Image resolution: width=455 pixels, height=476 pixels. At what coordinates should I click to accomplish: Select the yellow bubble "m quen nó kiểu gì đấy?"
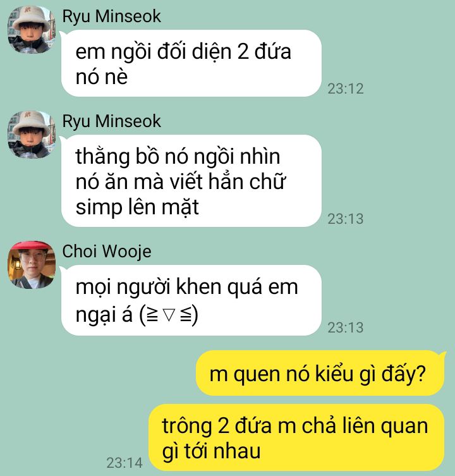click(x=320, y=373)
